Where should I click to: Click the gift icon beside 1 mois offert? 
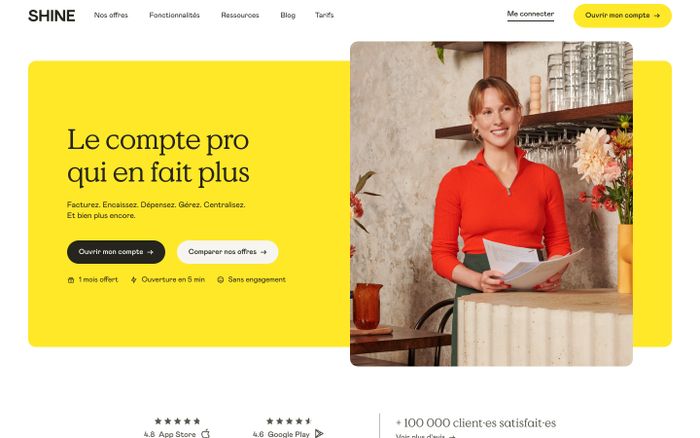(71, 280)
